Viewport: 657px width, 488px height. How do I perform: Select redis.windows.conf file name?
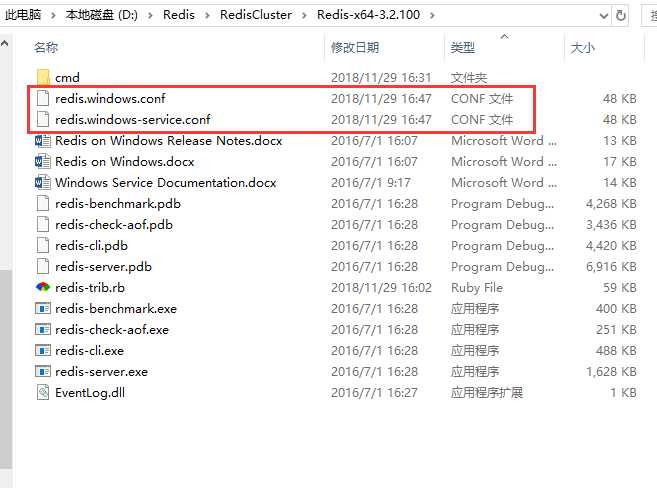point(110,98)
